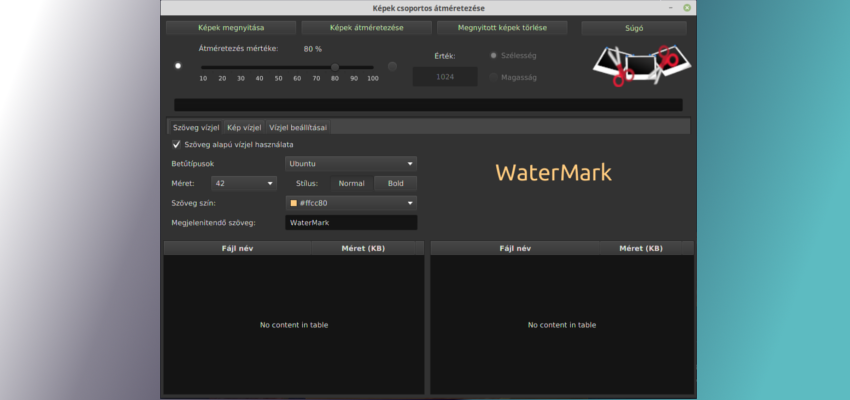This screenshot has width=850, height=400.
Task: Select the percentage resize radio button
Action: [178, 66]
